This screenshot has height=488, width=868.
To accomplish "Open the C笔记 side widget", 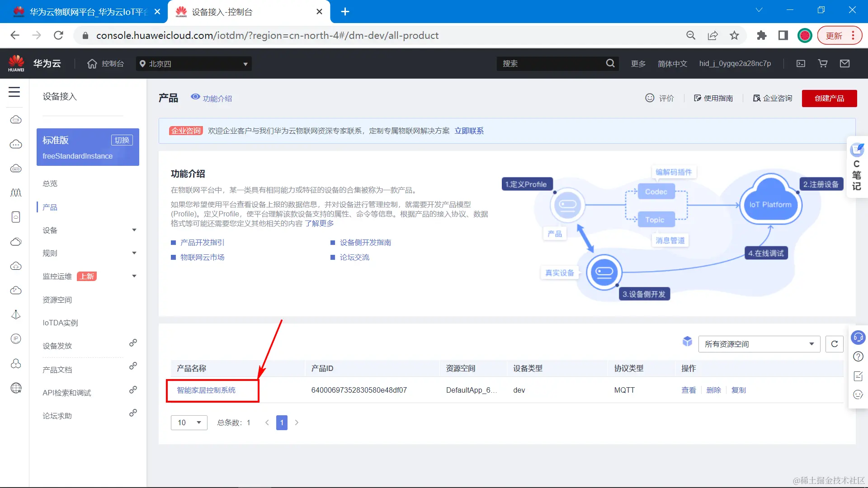I will click(857, 167).
